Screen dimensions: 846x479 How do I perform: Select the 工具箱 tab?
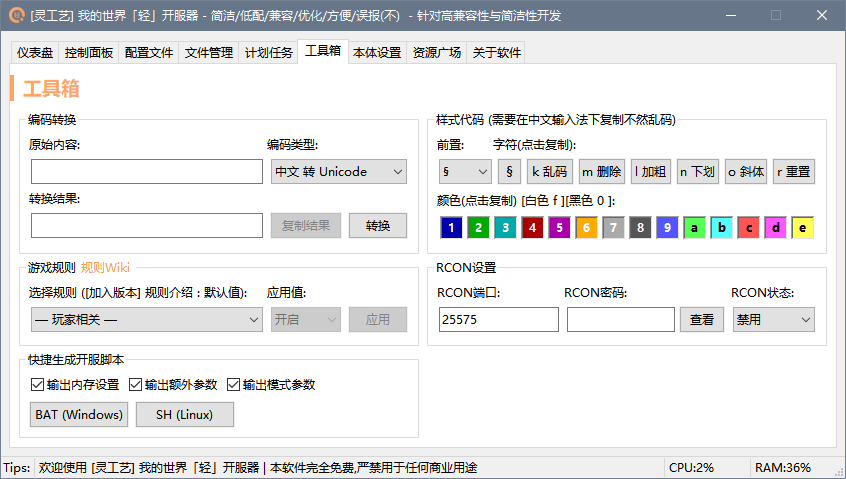click(x=323, y=51)
